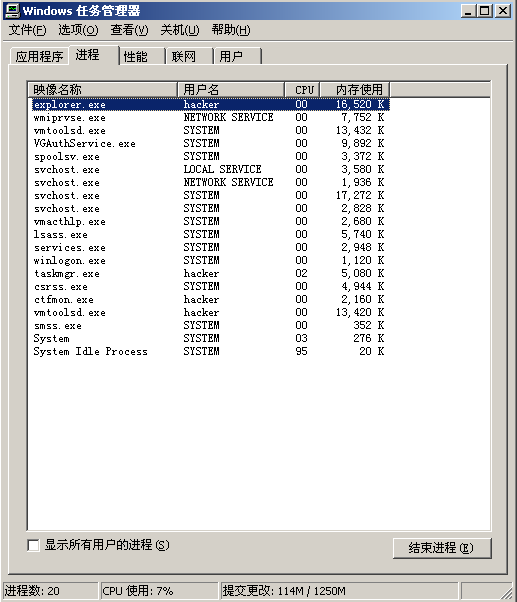Screen dimensions: 517x602
Task: Open the 选项(O) menu
Action: pyautogui.click(x=78, y=30)
